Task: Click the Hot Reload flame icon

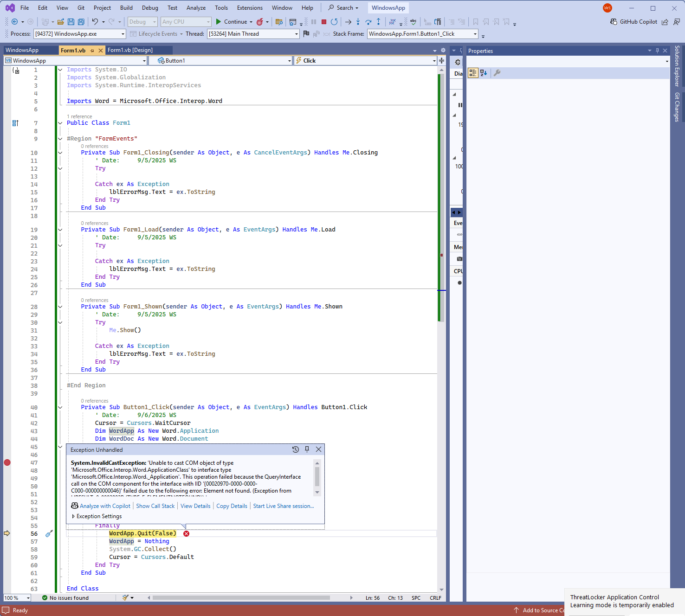Action: coord(260,22)
